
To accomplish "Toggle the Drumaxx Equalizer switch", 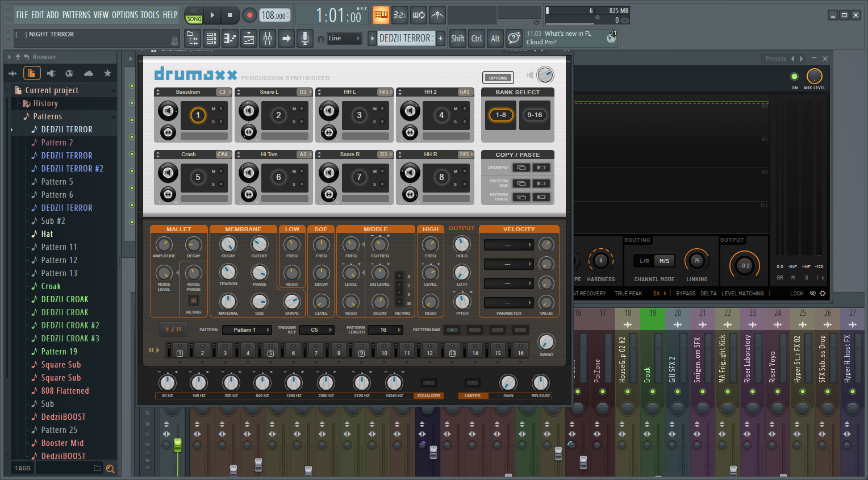I will [x=428, y=383].
